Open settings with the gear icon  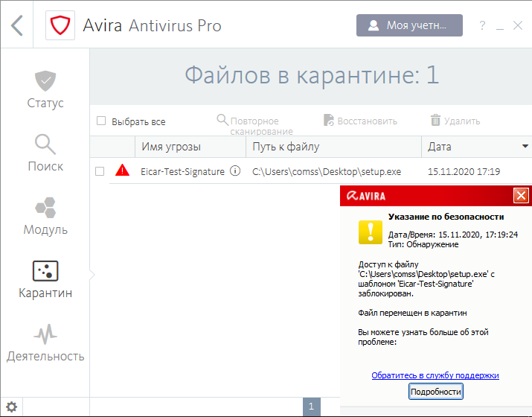[11, 407]
